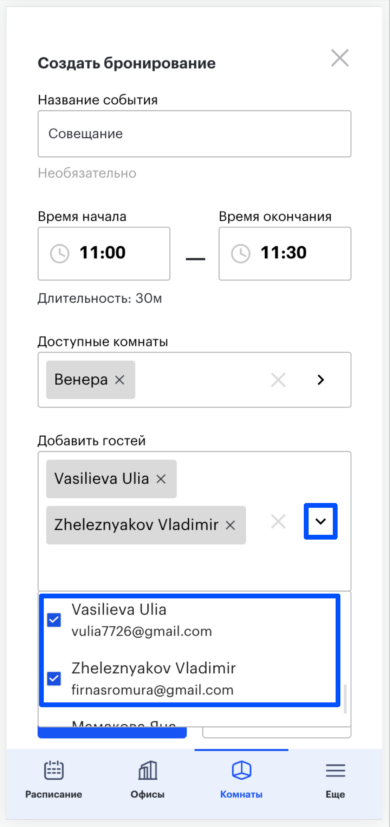Uncheck the Vasilieva Ulia checkbox

point(54,620)
